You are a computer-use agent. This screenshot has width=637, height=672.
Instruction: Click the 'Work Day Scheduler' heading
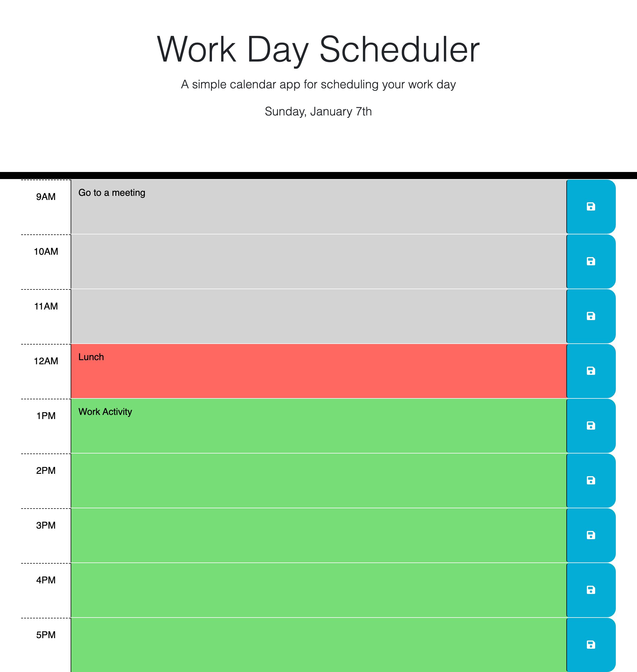click(318, 49)
